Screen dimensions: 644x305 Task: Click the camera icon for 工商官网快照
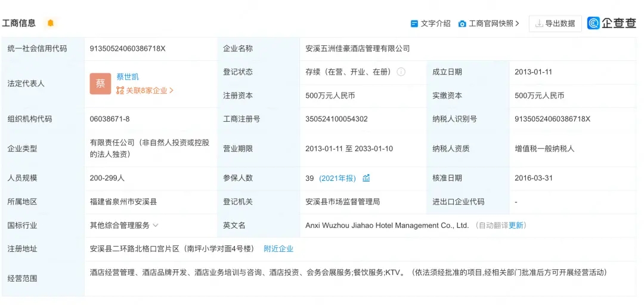[462, 24]
